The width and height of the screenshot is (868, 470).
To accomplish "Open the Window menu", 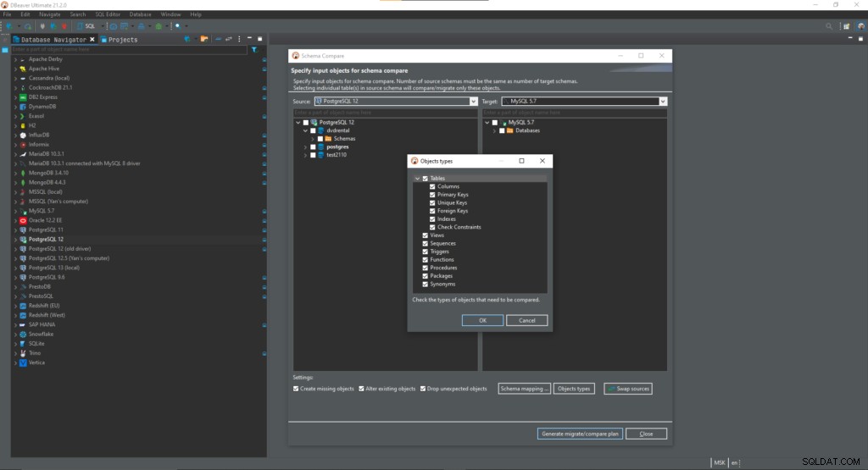I will click(170, 14).
